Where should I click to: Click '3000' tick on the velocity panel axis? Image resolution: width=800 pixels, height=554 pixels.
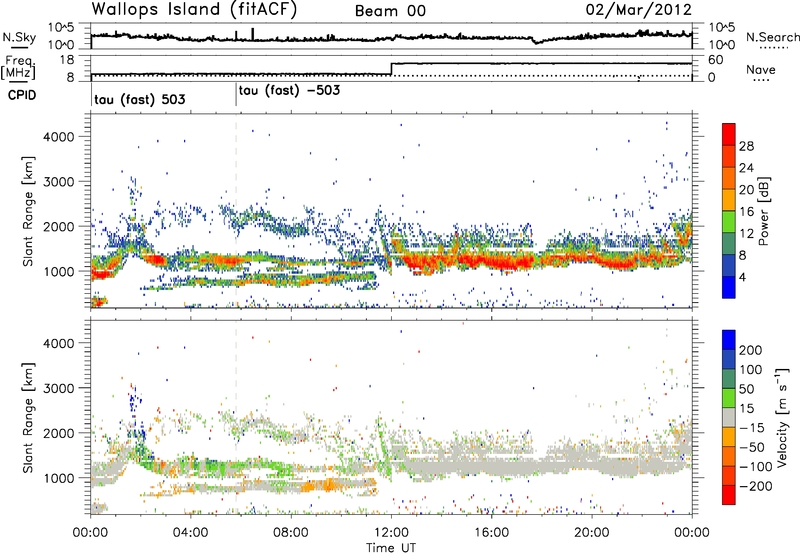point(59,388)
